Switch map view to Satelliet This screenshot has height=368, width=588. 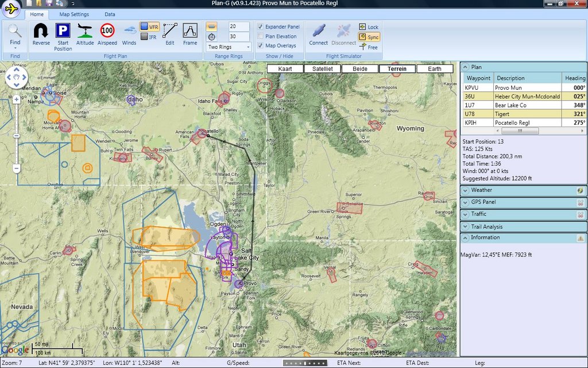[322, 69]
